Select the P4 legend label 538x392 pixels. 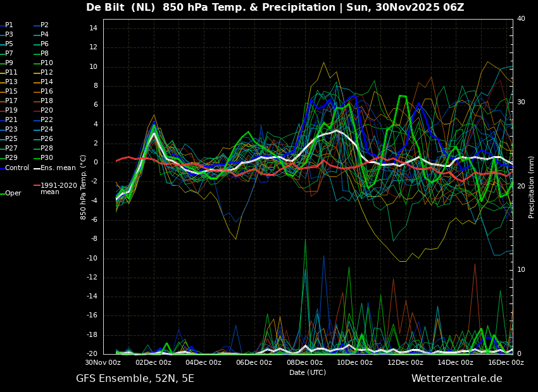tap(41, 35)
